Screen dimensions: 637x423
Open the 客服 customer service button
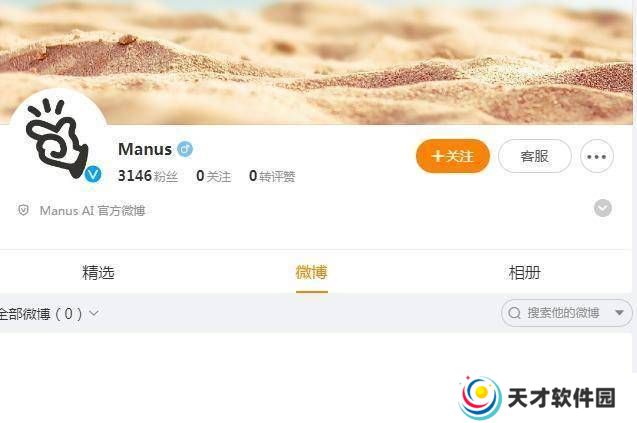pyautogui.click(x=535, y=156)
